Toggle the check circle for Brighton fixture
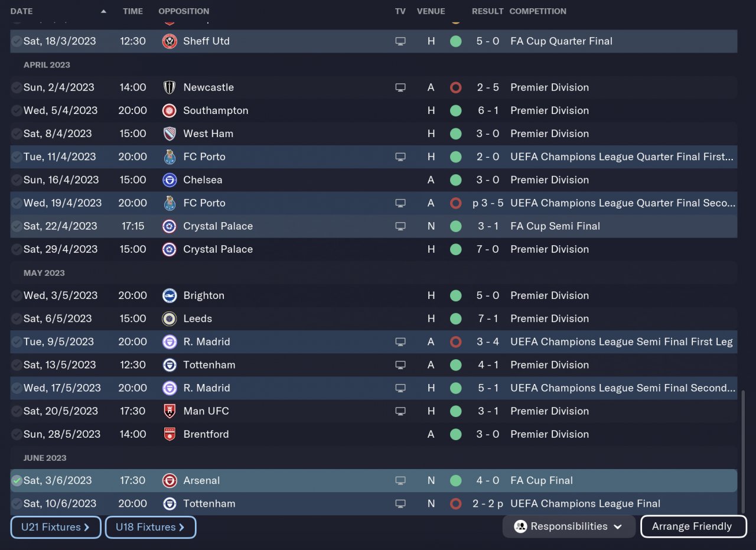Viewport: 756px width, 550px height. click(x=17, y=295)
